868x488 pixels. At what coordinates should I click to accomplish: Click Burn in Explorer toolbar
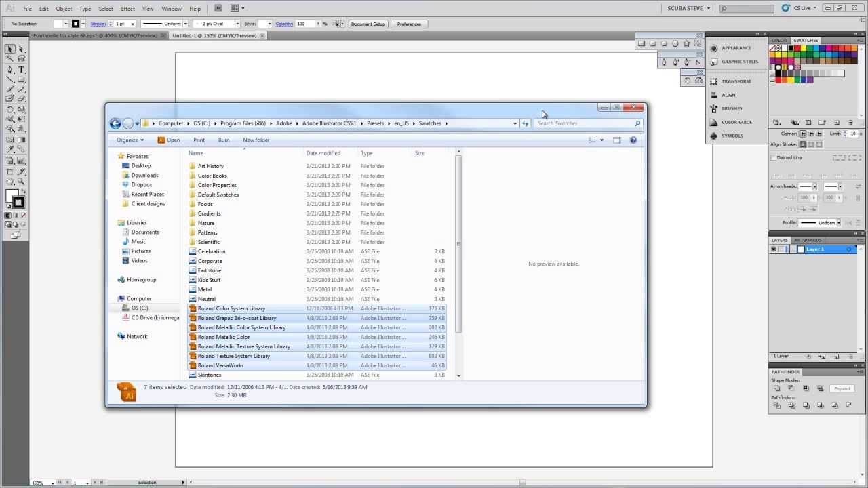point(224,140)
